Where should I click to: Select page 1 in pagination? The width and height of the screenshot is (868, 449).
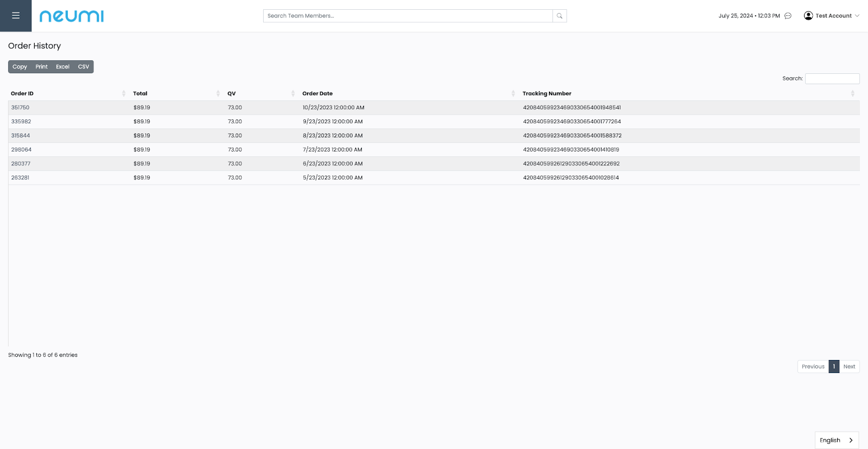pos(834,366)
